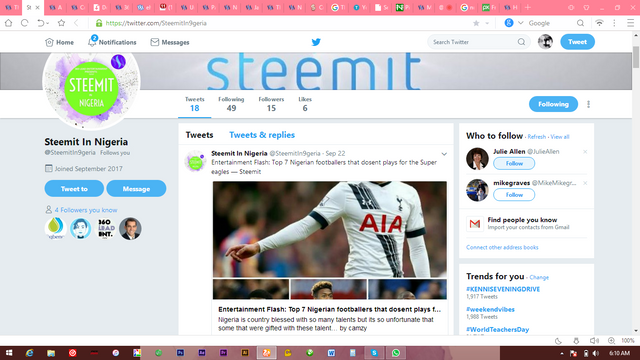This screenshot has height=360, width=640.
Task: Switch to Tweets & replies tab
Action: [262, 135]
